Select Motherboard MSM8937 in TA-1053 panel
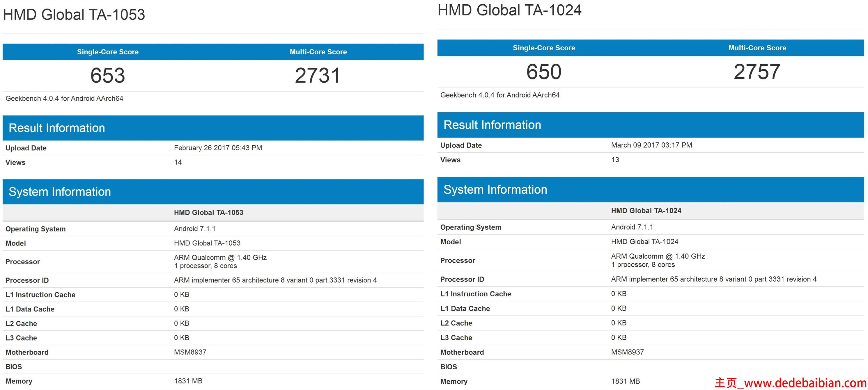The image size is (868, 390). pyautogui.click(x=190, y=352)
